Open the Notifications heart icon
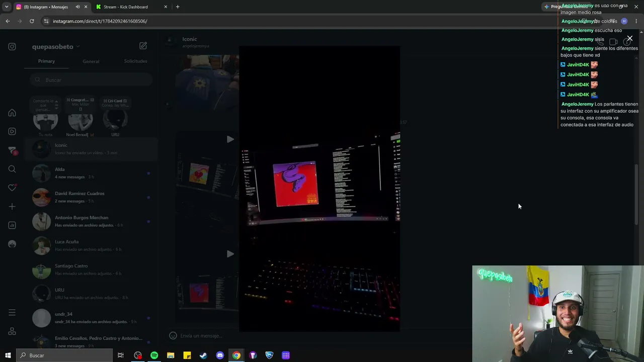 (x=13, y=188)
